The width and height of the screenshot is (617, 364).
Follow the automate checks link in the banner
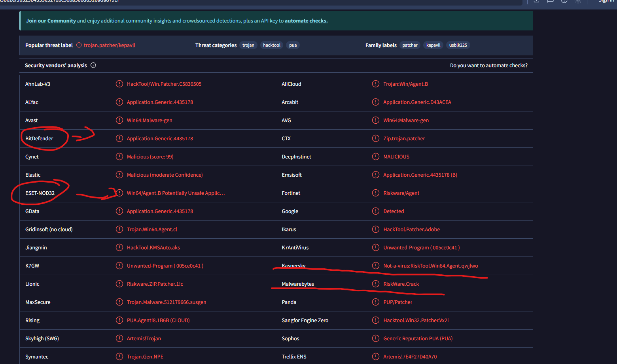[306, 21]
